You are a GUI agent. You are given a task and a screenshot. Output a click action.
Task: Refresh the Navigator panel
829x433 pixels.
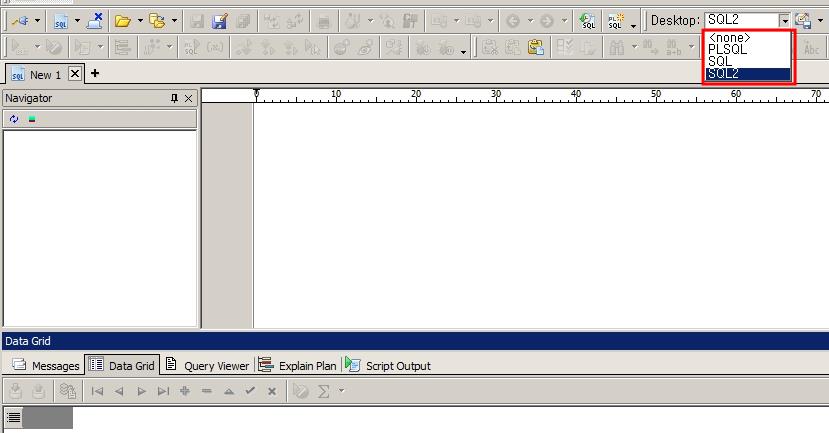pos(14,119)
